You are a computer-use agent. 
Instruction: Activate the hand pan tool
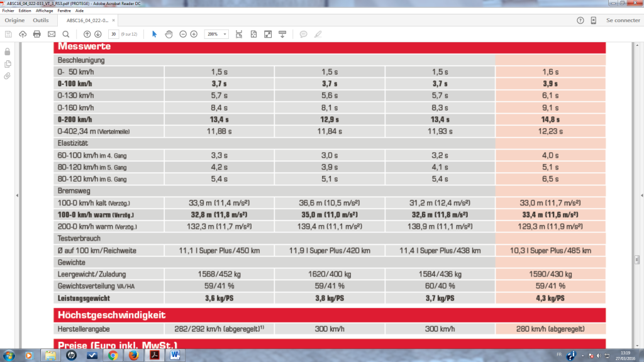click(169, 34)
